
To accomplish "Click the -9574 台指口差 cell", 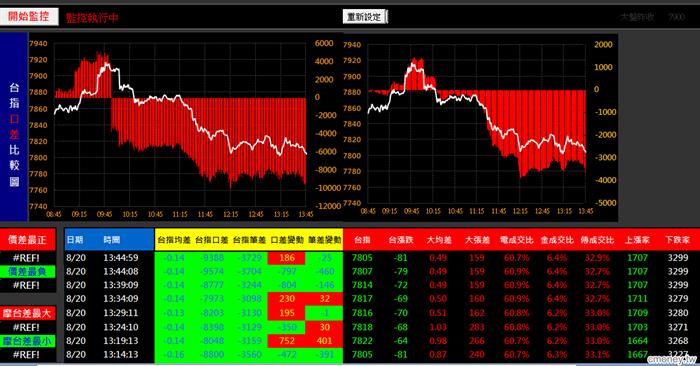I will pyautogui.click(x=212, y=271).
